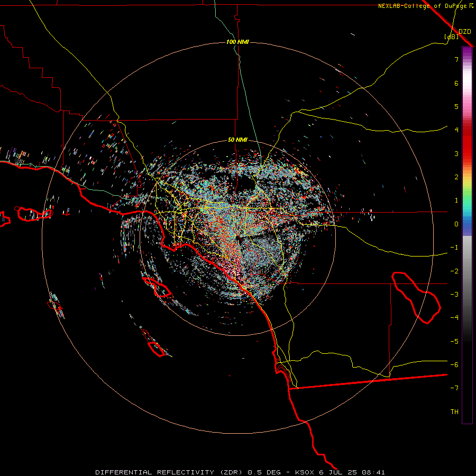Click the 1 value on color scale
Viewport: 476px width, 476px height.
click(x=456, y=200)
